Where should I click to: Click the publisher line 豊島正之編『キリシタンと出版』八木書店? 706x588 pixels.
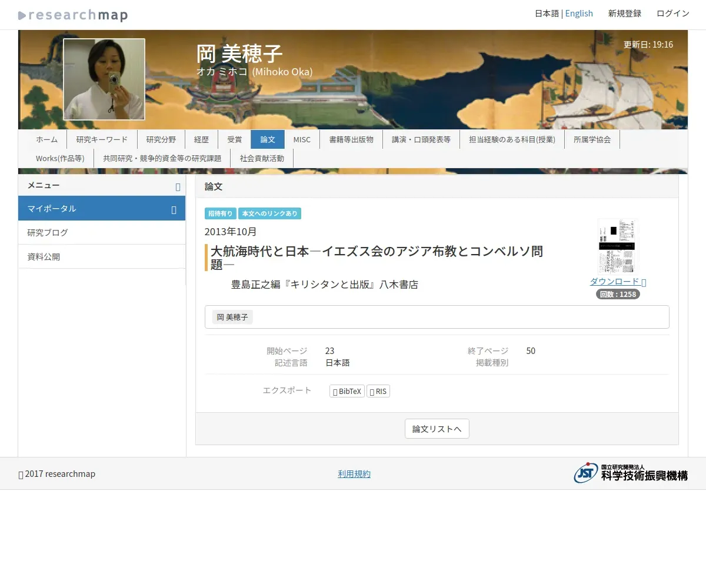pos(325,285)
